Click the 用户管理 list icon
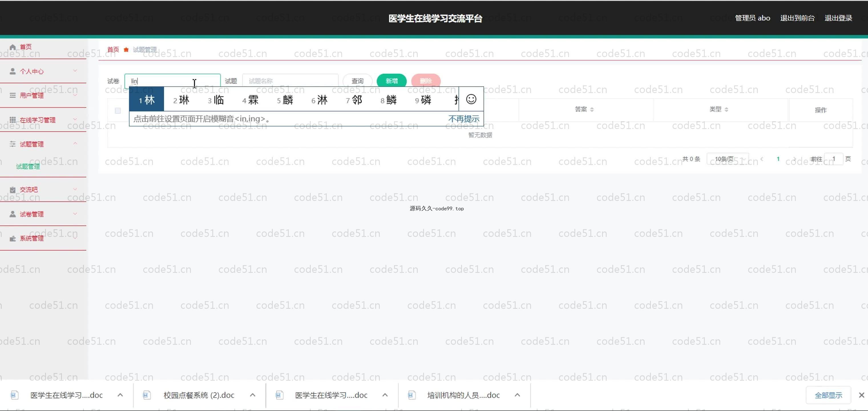Screen dimensions: 868x411 (x=13, y=95)
